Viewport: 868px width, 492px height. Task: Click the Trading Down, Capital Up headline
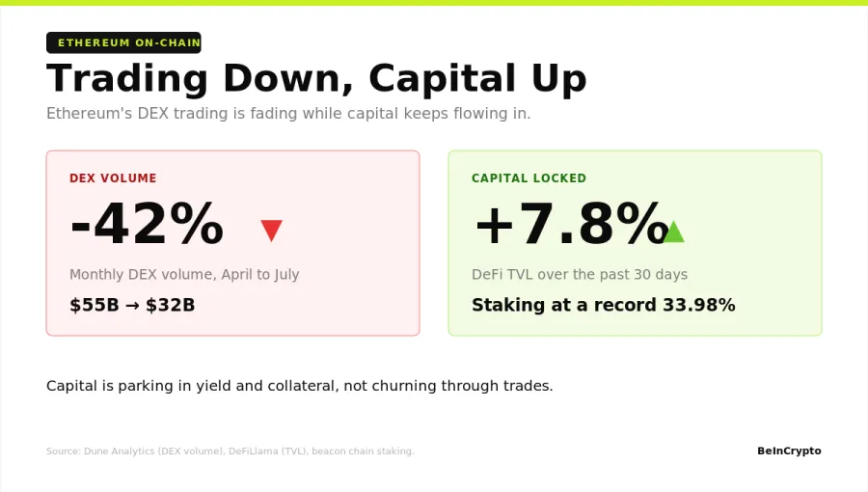[x=316, y=78]
